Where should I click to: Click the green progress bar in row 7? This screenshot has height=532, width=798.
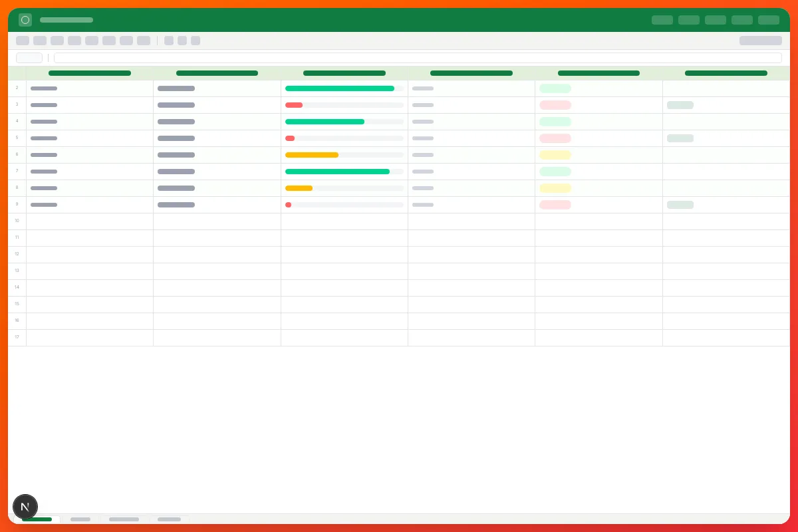tap(337, 172)
